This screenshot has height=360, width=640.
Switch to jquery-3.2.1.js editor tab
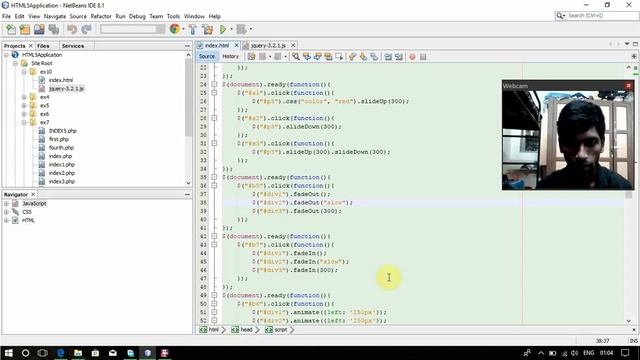(x=268, y=45)
